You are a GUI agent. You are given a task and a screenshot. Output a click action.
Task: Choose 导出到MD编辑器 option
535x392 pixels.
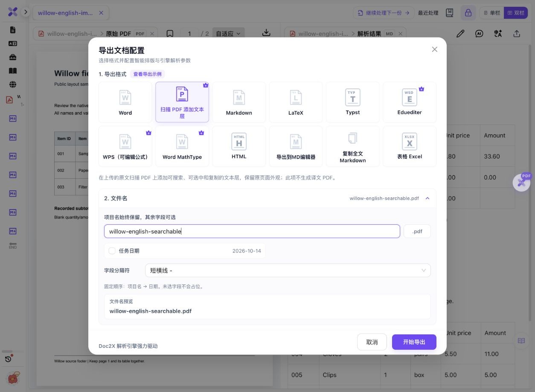point(296,146)
